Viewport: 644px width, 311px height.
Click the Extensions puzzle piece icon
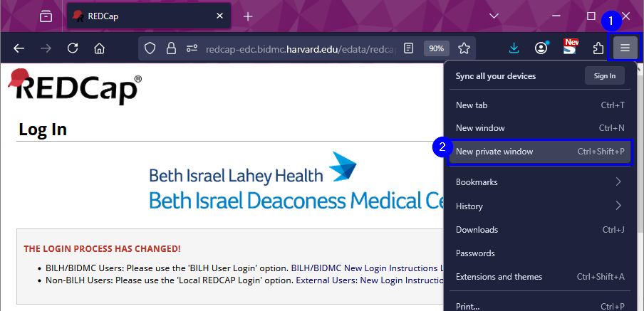coord(598,48)
